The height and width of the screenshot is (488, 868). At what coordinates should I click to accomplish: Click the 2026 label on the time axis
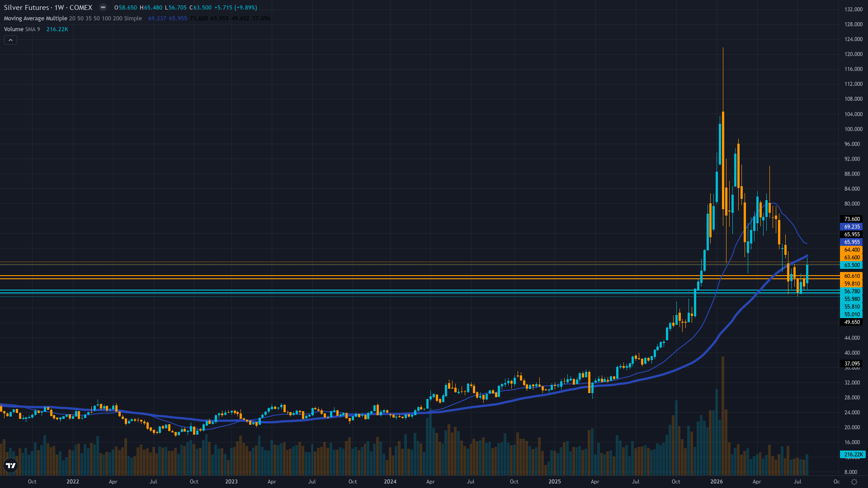point(717,482)
